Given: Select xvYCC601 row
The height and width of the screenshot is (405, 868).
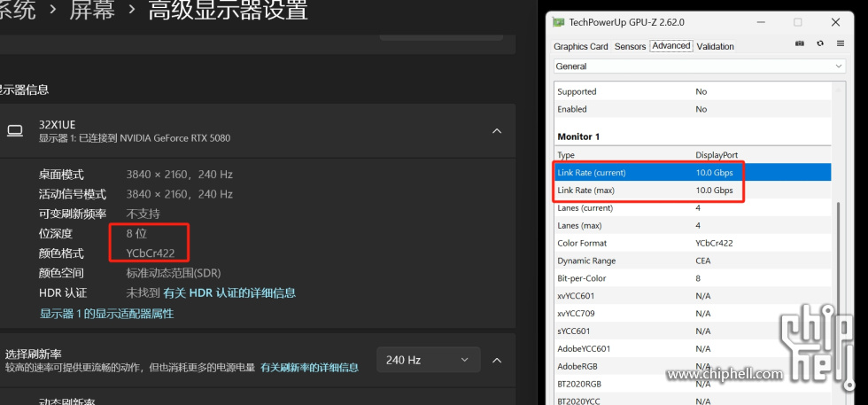Looking at the screenshot, I should pos(693,296).
